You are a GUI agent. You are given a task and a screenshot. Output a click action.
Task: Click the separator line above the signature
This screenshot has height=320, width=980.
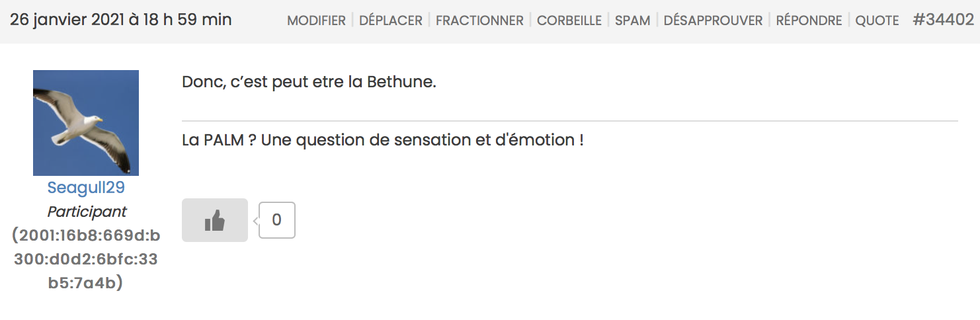(569, 121)
